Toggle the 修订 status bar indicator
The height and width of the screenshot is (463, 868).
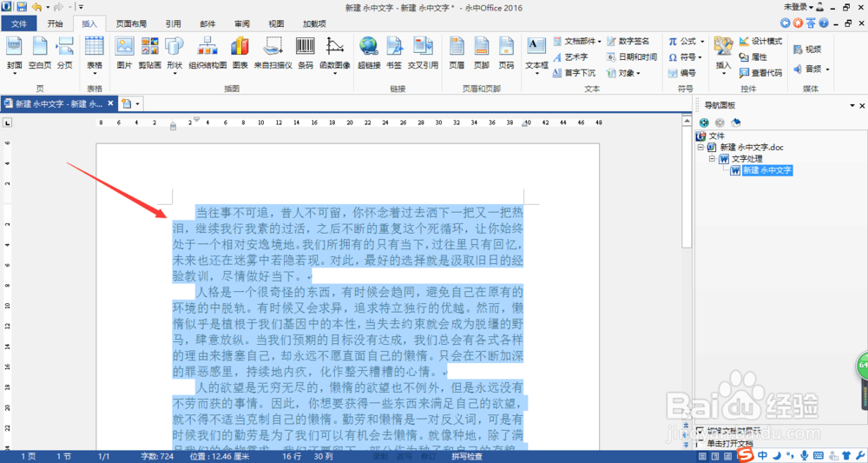429,456
